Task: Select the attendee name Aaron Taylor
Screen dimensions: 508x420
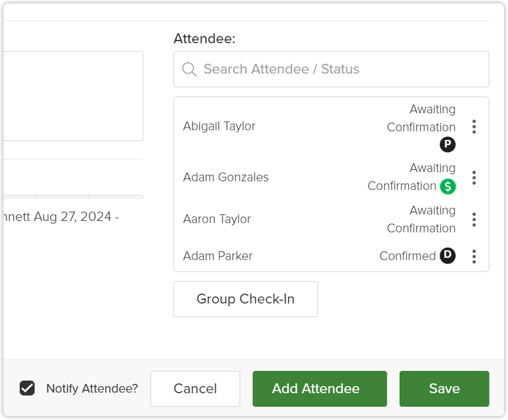Action: point(217,219)
